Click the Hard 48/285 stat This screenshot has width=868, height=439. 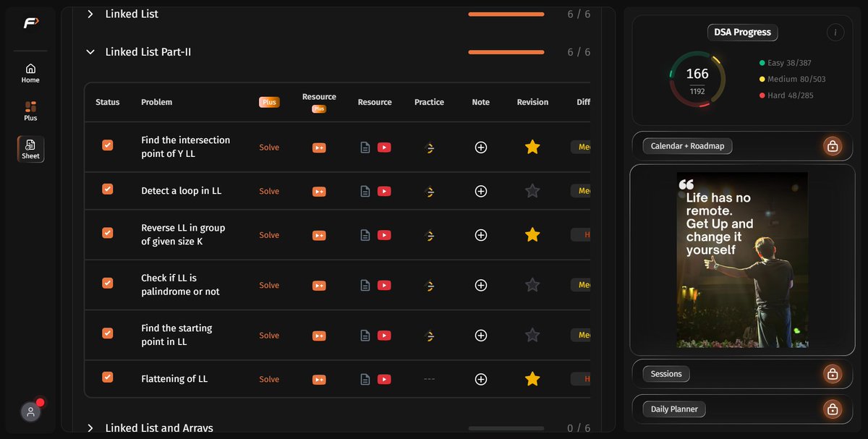pos(786,95)
